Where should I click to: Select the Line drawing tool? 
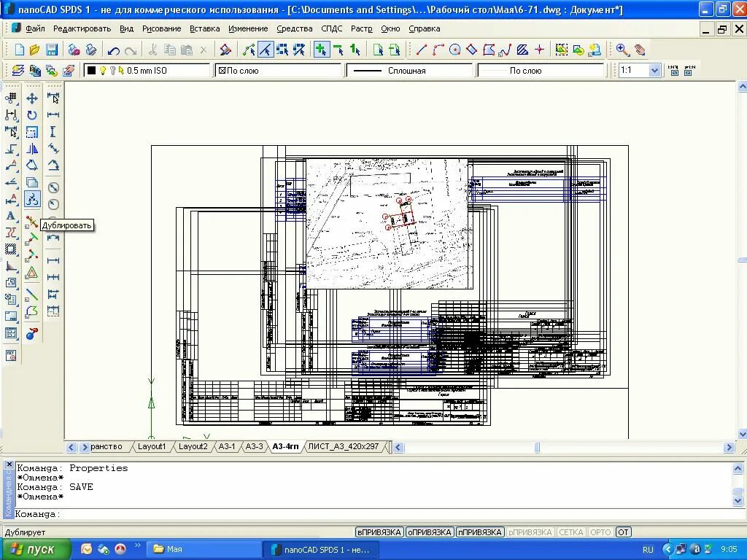[421, 50]
